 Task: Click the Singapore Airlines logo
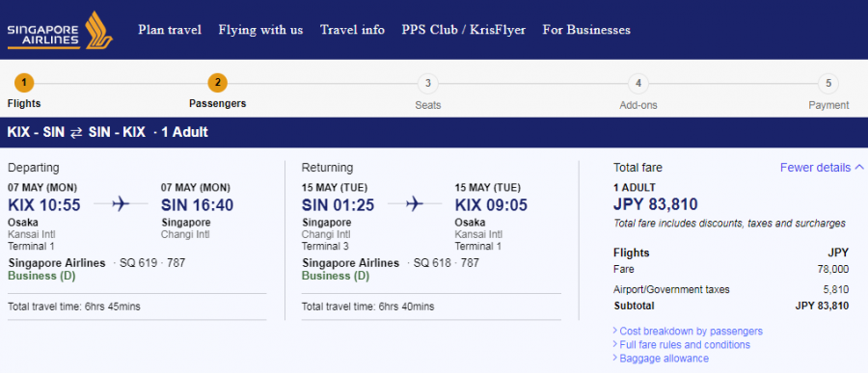pyautogui.click(x=60, y=30)
